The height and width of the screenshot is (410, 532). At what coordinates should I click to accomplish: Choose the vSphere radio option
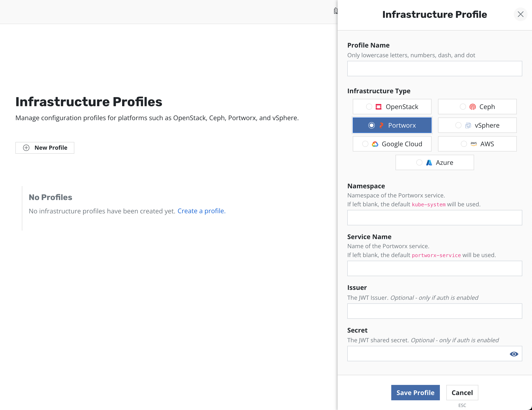[458, 126]
